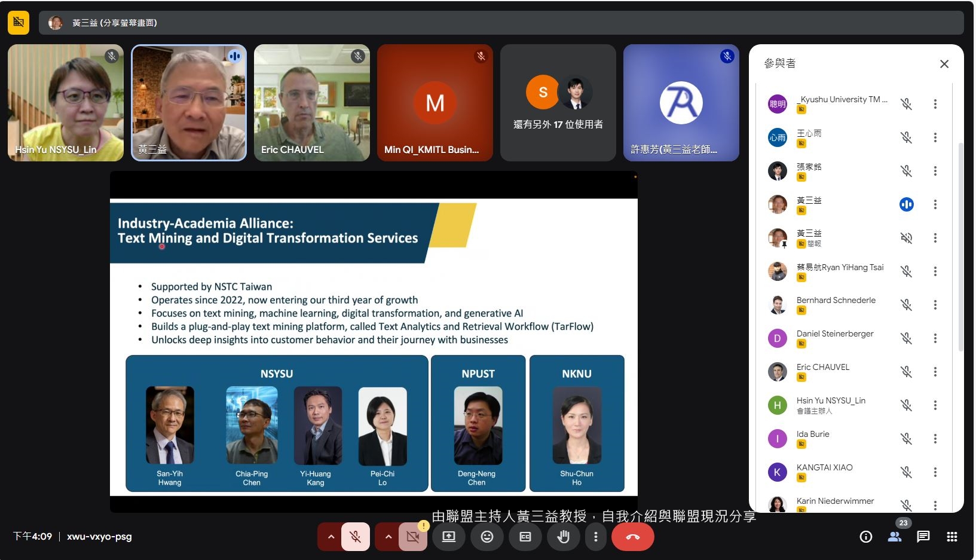This screenshot has width=976, height=560.
Task: Click the participant list scrollbar
Action: click(960, 246)
